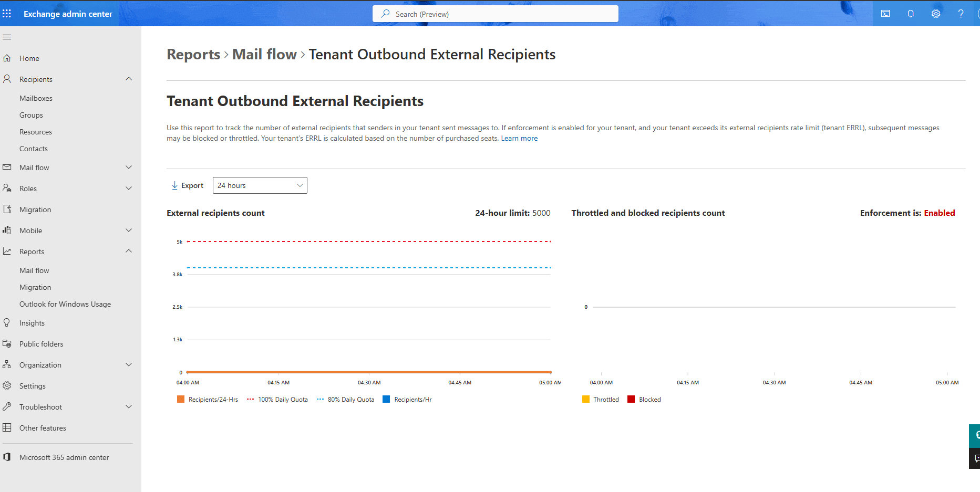The height and width of the screenshot is (492, 980).
Task: Open Groups under Recipients
Action: (x=31, y=115)
